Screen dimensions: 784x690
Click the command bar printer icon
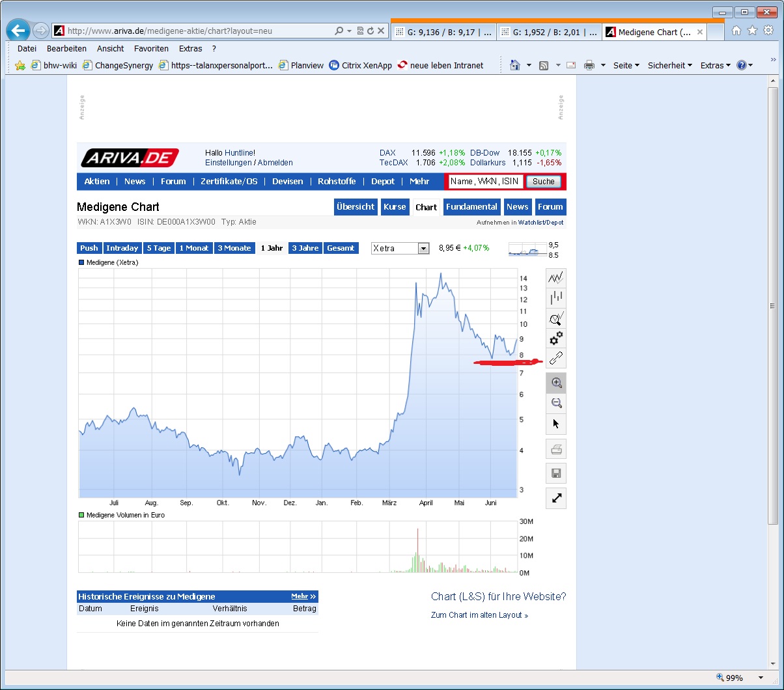pyautogui.click(x=589, y=65)
